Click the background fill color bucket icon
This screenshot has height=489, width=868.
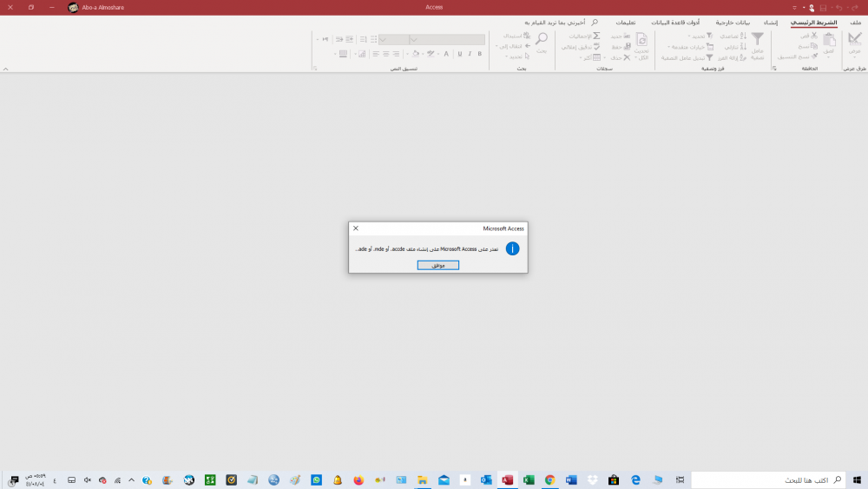(x=416, y=54)
